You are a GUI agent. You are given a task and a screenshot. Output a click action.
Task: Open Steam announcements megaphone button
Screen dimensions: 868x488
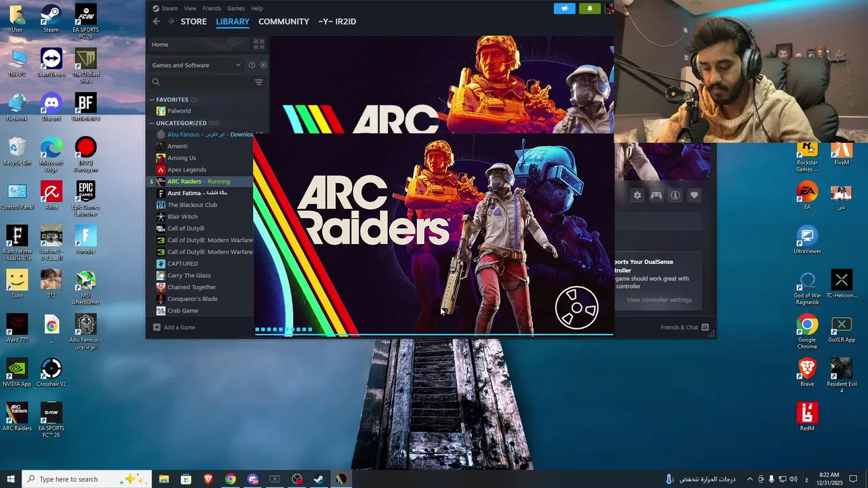pos(564,8)
